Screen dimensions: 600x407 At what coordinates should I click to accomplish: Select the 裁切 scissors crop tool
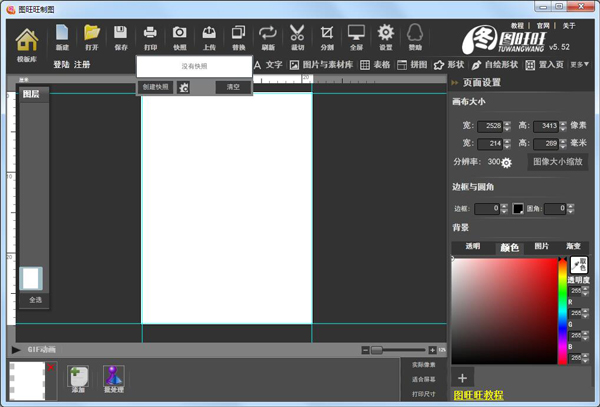[x=297, y=37]
